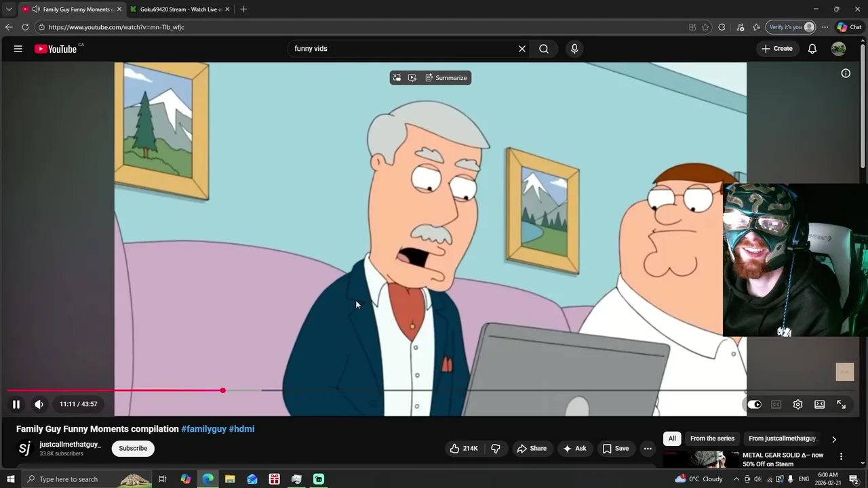Open the Metal Gear Solid ad thumbnail
Screen dimensions: 868x488
[x=701, y=460]
